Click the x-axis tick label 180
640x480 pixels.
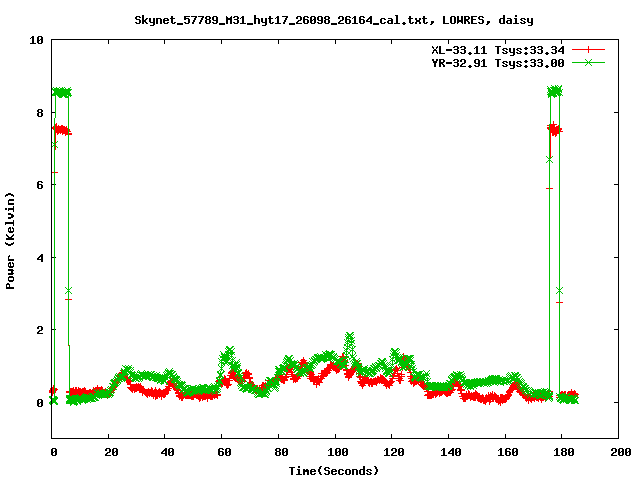pyautogui.click(x=564, y=452)
